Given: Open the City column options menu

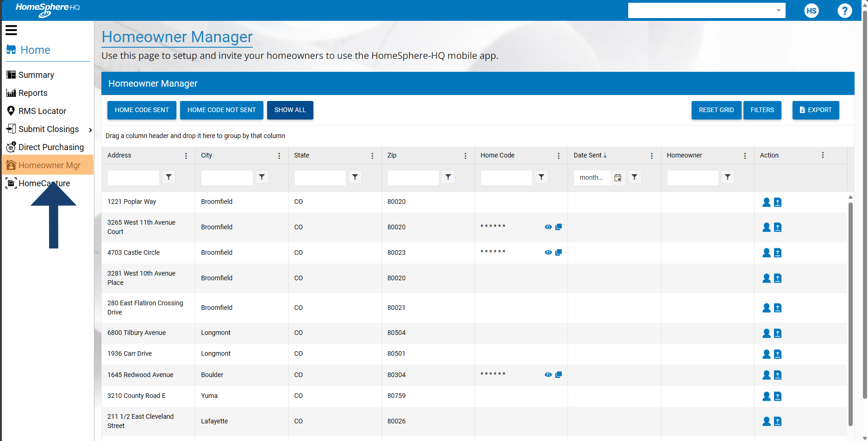Looking at the screenshot, I should [x=279, y=156].
